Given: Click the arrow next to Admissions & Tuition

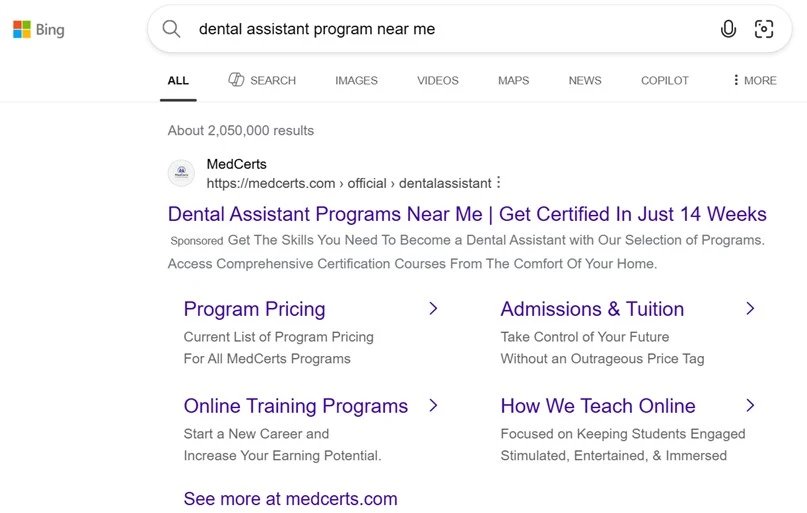Looking at the screenshot, I should (750, 309).
